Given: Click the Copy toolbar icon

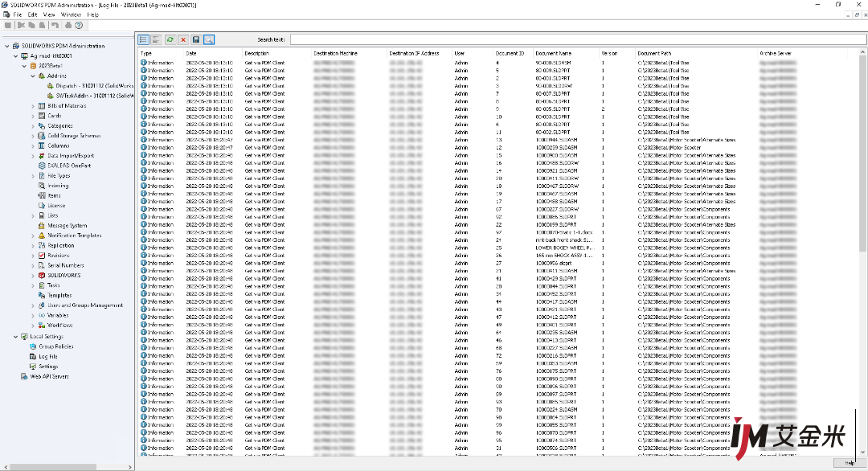Looking at the screenshot, I should click(x=31, y=26).
